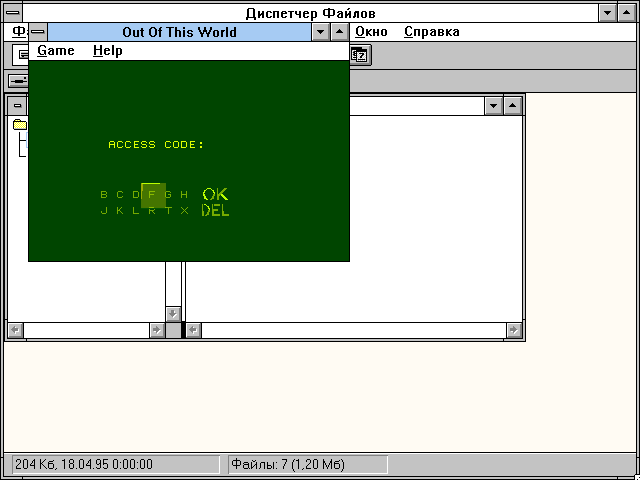Viewport: 640px width, 480px height.
Task: Maximize the Диспетчер Файлов window
Action: (x=627, y=13)
